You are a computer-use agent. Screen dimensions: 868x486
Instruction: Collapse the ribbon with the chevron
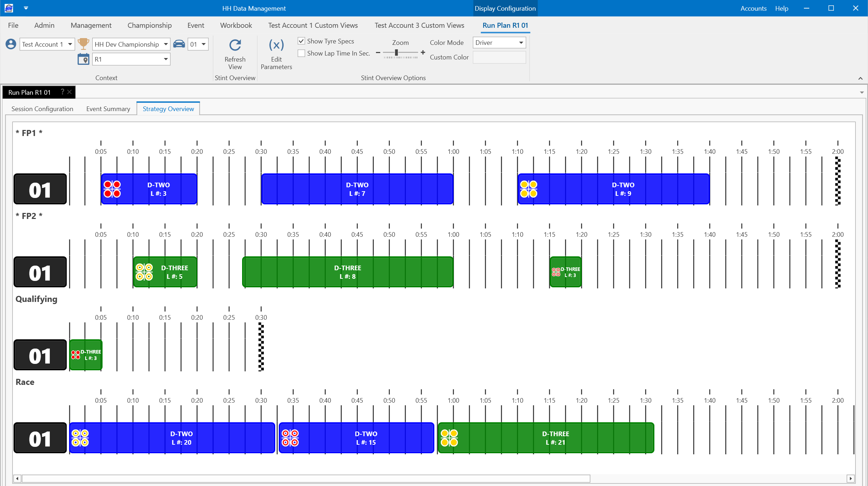[861, 78]
